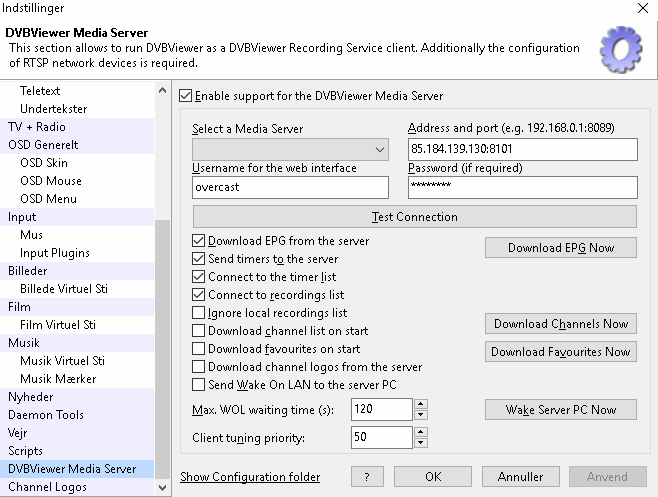Toggle Connect to the timer list
Viewport: 658px width, 497px height.
198,277
